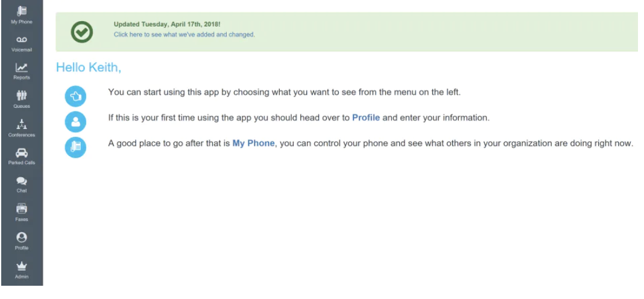Click the Updated Tuesday April 17th heading

click(167, 25)
